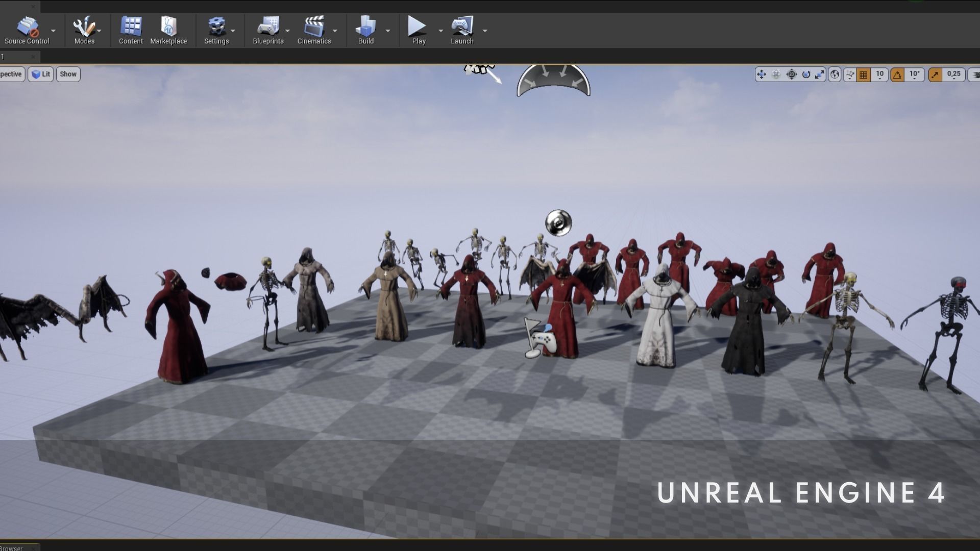Toggle grid snapping on or off
This screenshot has width=980, height=551.
click(864, 74)
